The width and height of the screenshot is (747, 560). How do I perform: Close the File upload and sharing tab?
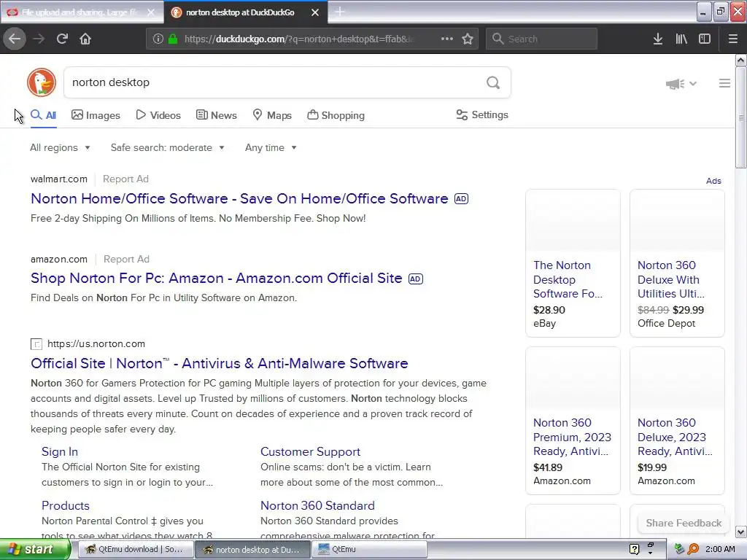(x=150, y=12)
